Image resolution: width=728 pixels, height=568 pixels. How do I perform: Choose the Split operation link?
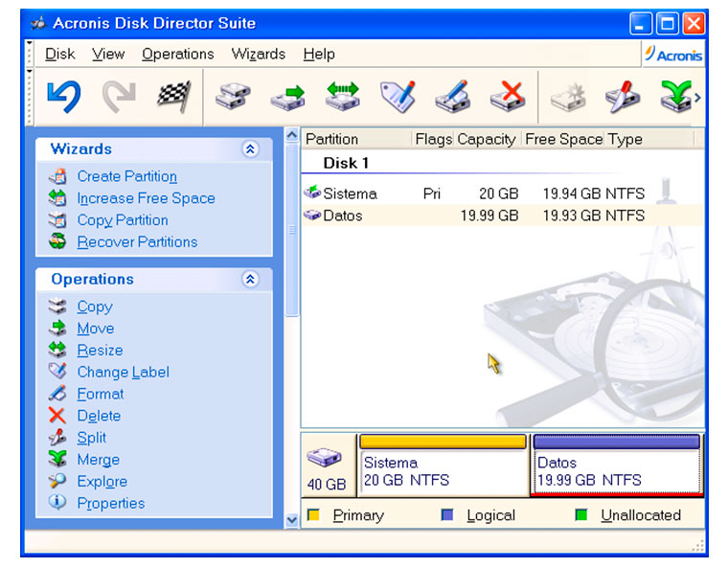click(x=91, y=438)
